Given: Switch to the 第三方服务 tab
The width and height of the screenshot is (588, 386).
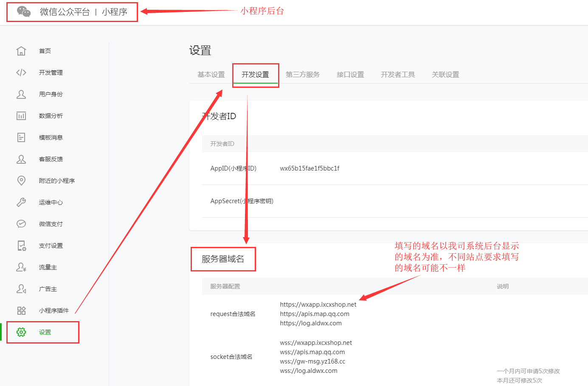Looking at the screenshot, I should pyautogui.click(x=303, y=75).
